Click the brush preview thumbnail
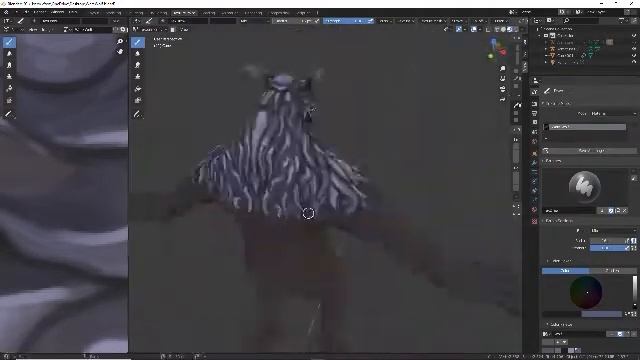The image size is (640, 360). (x=585, y=187)
